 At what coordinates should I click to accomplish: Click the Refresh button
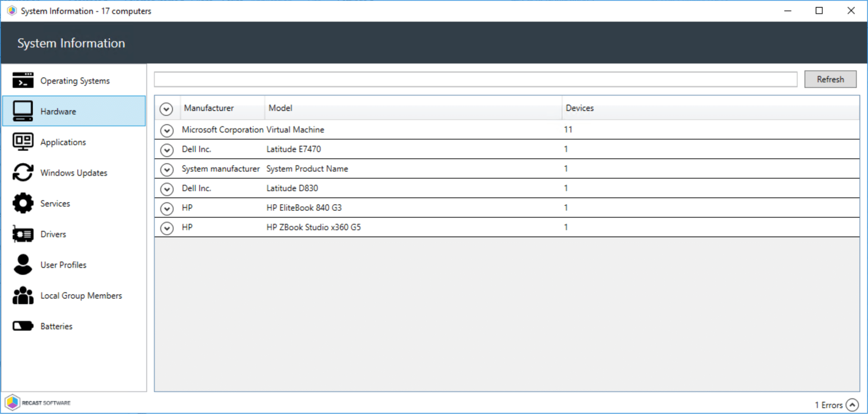point(830,79)
